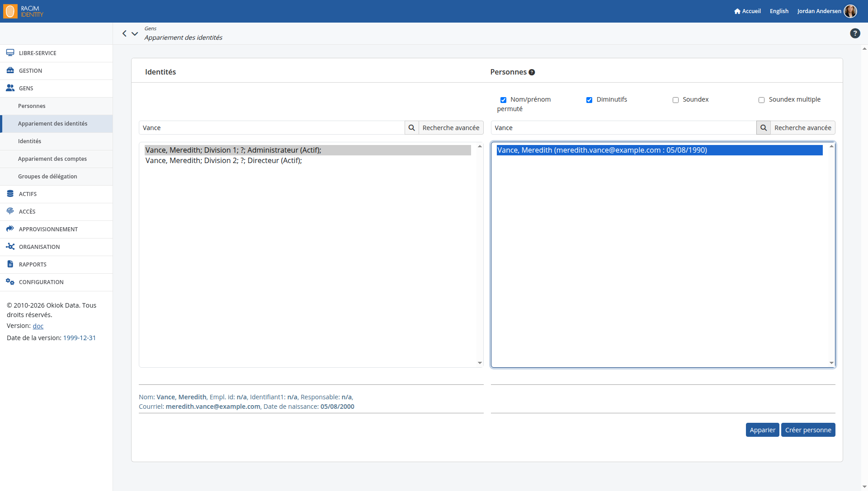This screenshot has height=491, width=868.
Task: Open Recherche avancée for Personnes
Action: [x=802, y=128]
